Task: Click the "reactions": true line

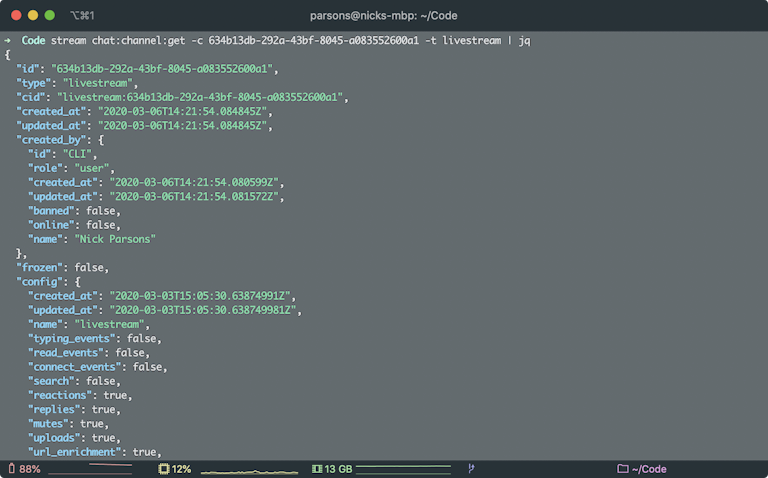Action: (80, 395)
